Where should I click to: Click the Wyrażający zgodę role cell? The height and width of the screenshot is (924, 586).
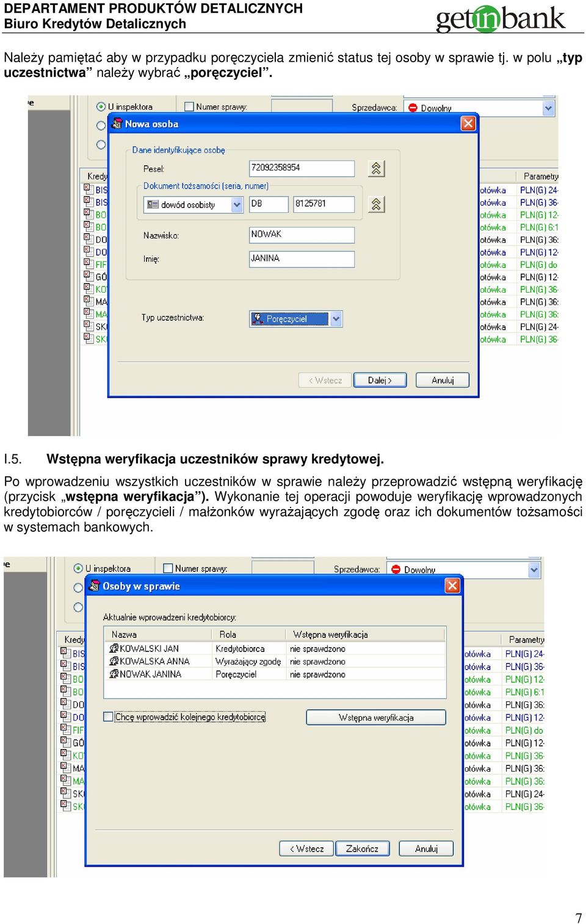point(248,661)
